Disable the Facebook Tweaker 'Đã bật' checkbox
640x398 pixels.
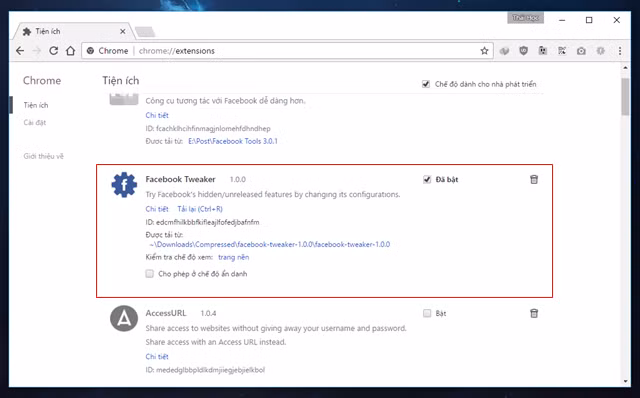coord(427,180)
